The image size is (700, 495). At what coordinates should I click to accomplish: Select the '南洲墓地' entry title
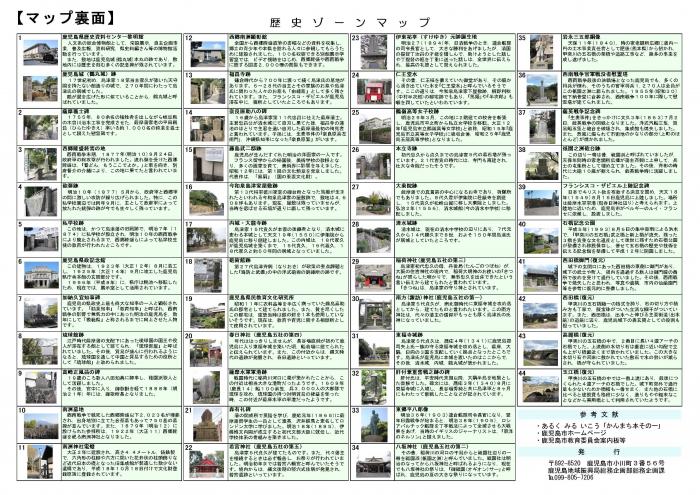tap(73, 409)
